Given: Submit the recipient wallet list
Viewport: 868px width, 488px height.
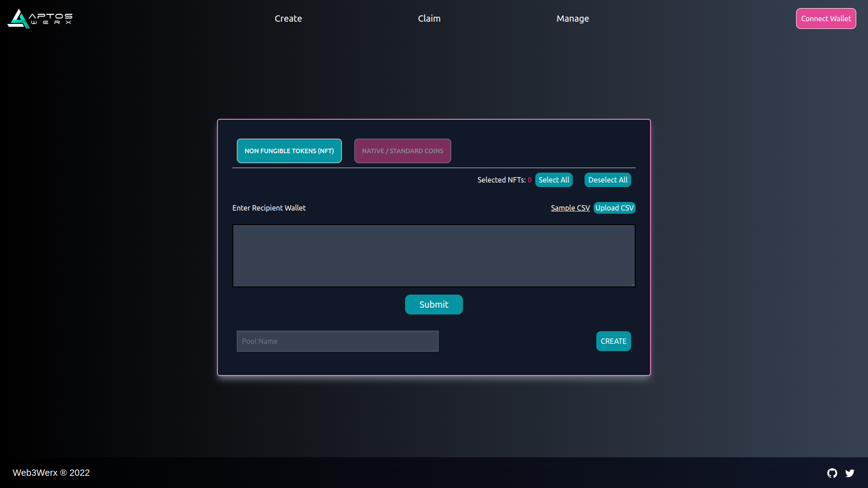Looking at the screenshot, I should click(434, 304).
